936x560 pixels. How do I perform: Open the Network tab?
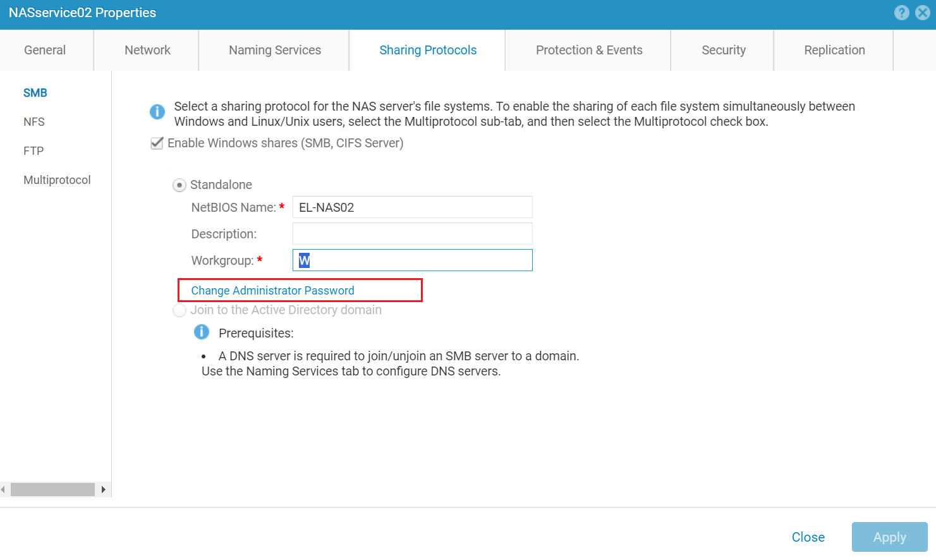click(x=147, y=50)
